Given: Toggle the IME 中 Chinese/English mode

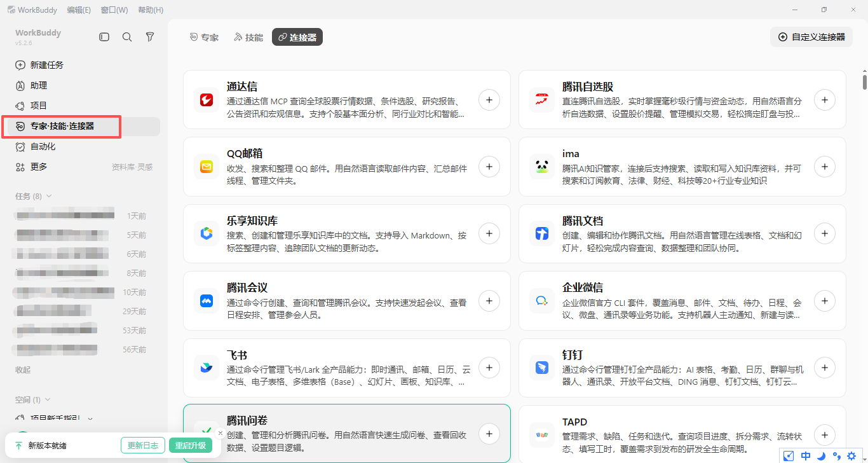Looking at the screenshot, I should (x=806, y=455).
